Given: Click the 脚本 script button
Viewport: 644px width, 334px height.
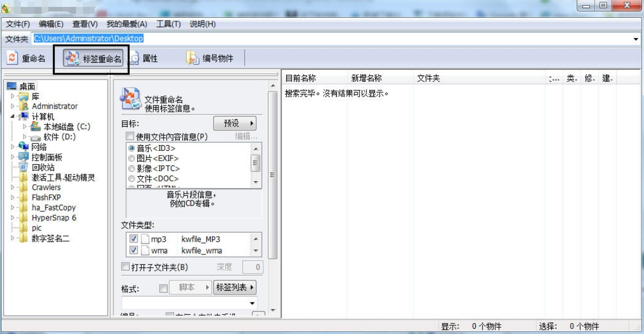Looking at the screenshot, I should [191, 287].
